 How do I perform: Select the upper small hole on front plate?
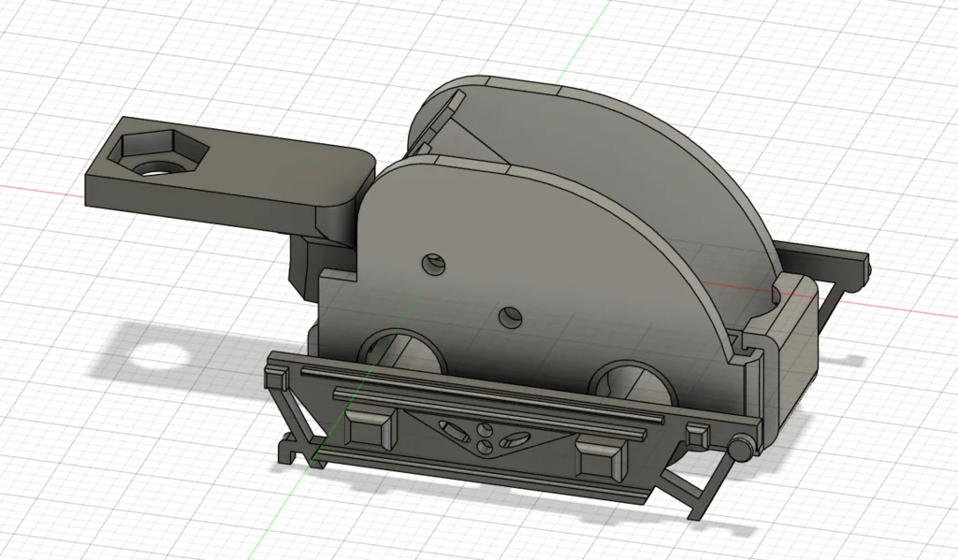[x=432, y=266]
